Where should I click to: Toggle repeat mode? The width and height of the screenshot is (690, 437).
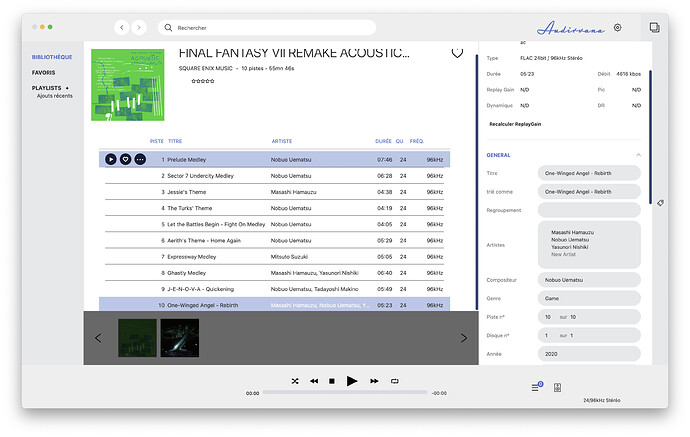pyautogui.click(x=395, y=381)
